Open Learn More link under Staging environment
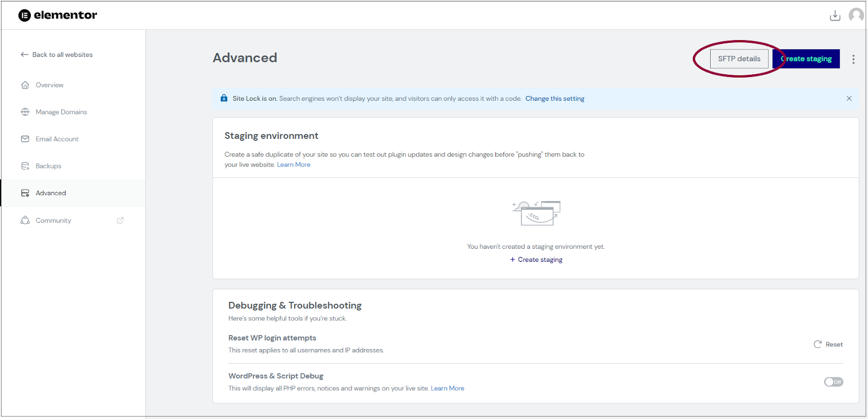 click(x=293, y=165)
